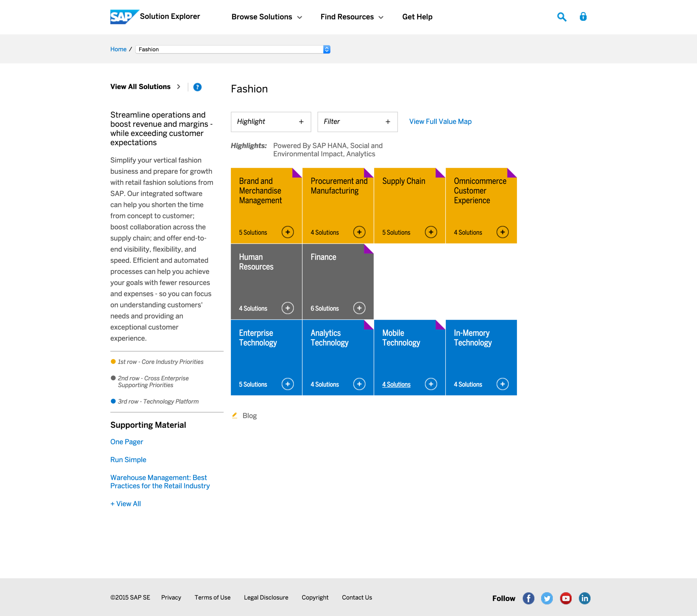The height and width of the screenshot is (616, 697).
Task: Click the search magnifier icon
Action: click(562, 17)
